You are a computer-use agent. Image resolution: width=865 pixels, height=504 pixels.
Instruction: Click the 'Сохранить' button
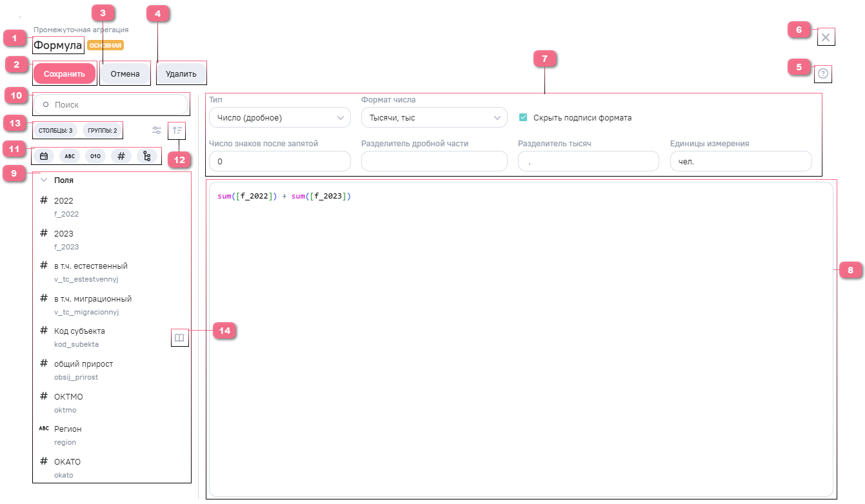click(65, 74)
